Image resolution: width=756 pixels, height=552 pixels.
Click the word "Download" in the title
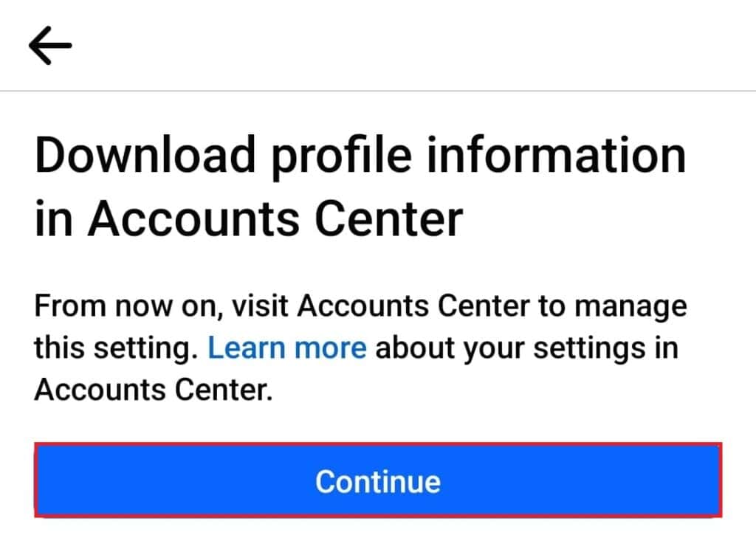pos(143,157)
